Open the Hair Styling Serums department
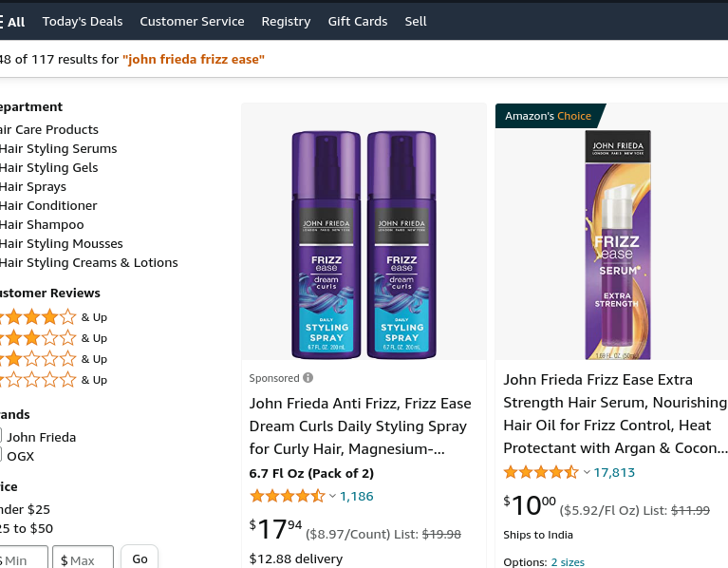The width and height of the screenshot is (728, 568). (x=59, y=148)
